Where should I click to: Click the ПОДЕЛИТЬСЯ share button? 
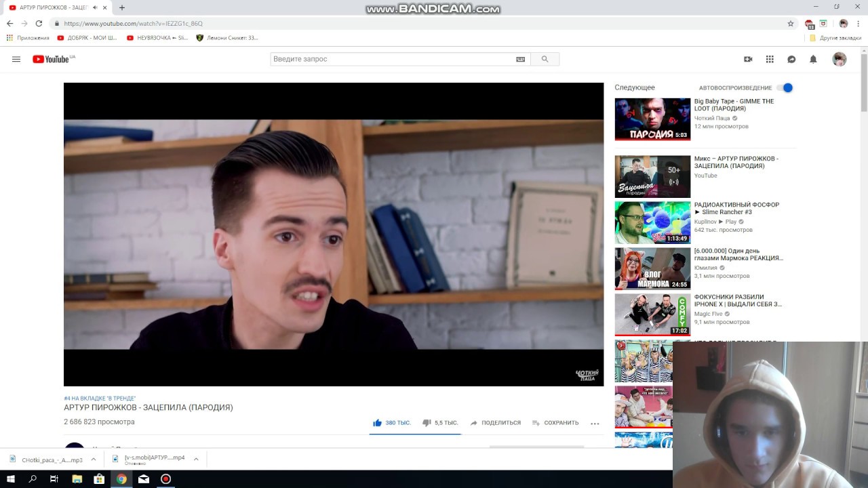pos(495,423)
